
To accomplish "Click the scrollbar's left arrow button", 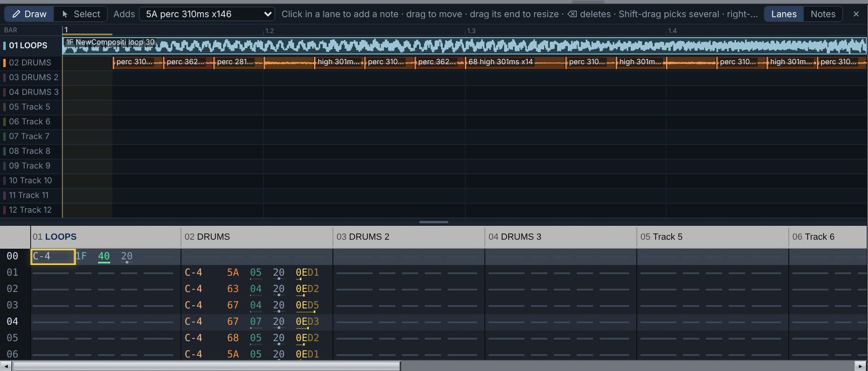I will [5, 366].
